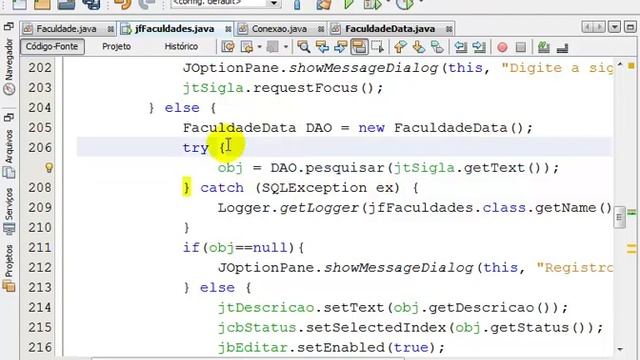Click the vertical scrollbar thumb

619,217
